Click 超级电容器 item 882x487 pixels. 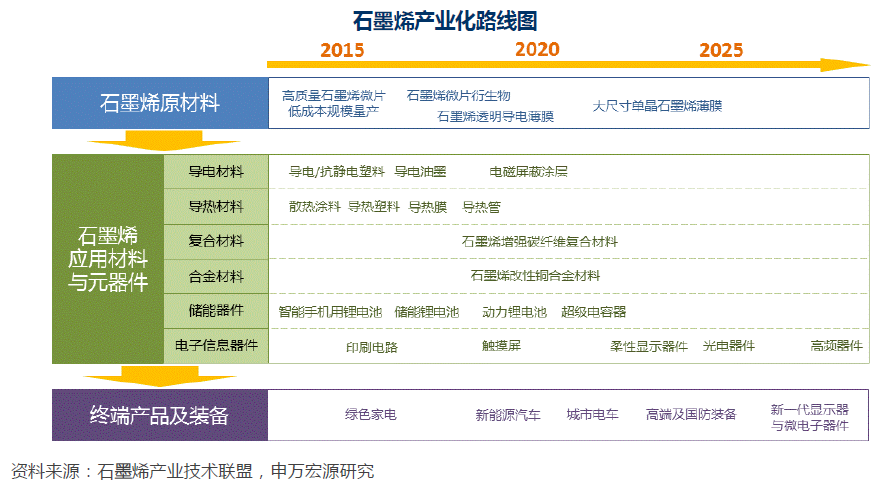tap(593, 312)
